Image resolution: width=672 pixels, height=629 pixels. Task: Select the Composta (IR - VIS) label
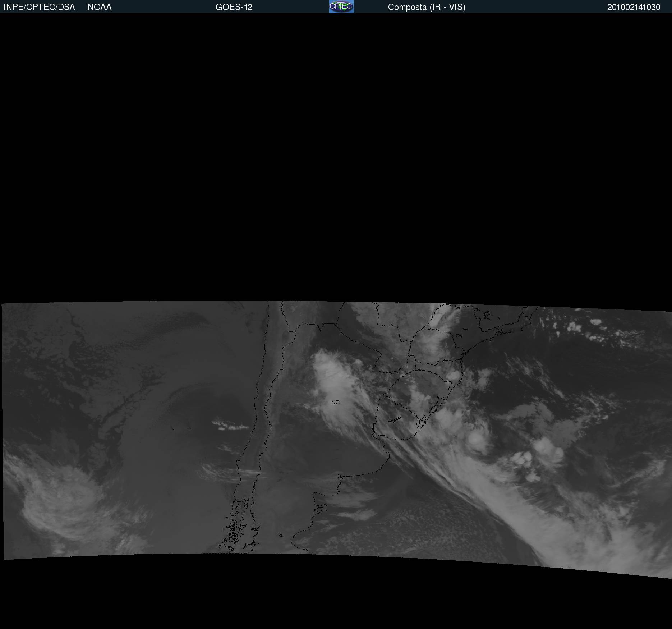pos(427,7)
